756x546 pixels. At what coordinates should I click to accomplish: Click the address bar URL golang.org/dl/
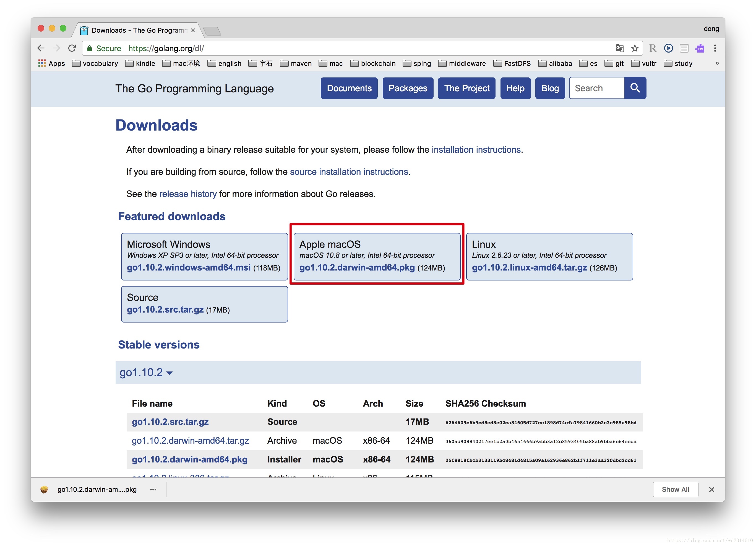166,49
